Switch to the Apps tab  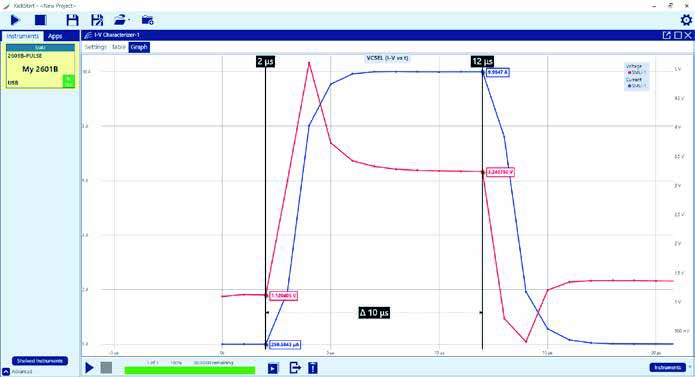(x=55, y=36)
